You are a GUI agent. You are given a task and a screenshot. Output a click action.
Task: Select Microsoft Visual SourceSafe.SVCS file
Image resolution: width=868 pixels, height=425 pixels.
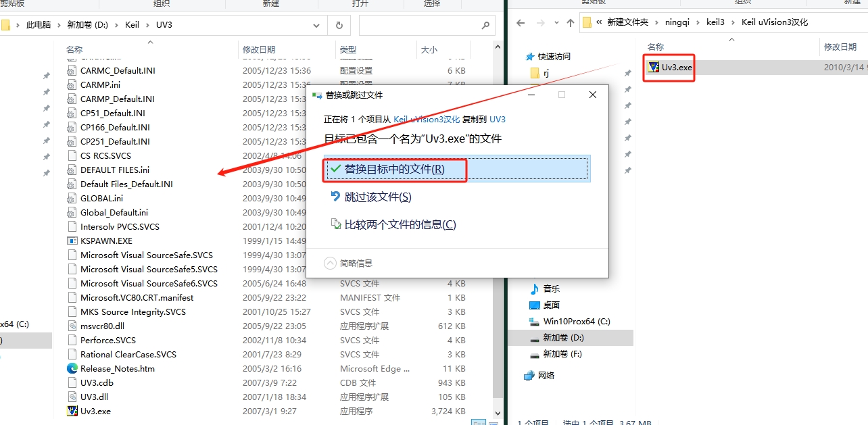pos(147,255)
